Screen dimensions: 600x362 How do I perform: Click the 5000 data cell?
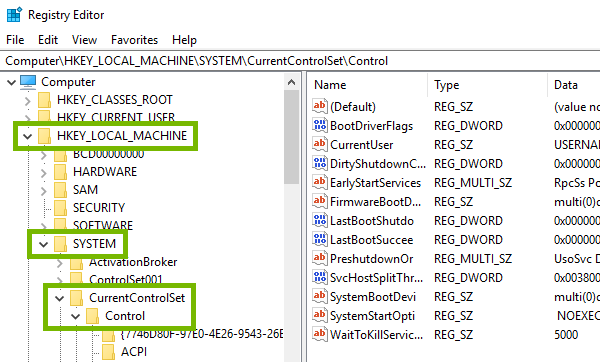566,335
